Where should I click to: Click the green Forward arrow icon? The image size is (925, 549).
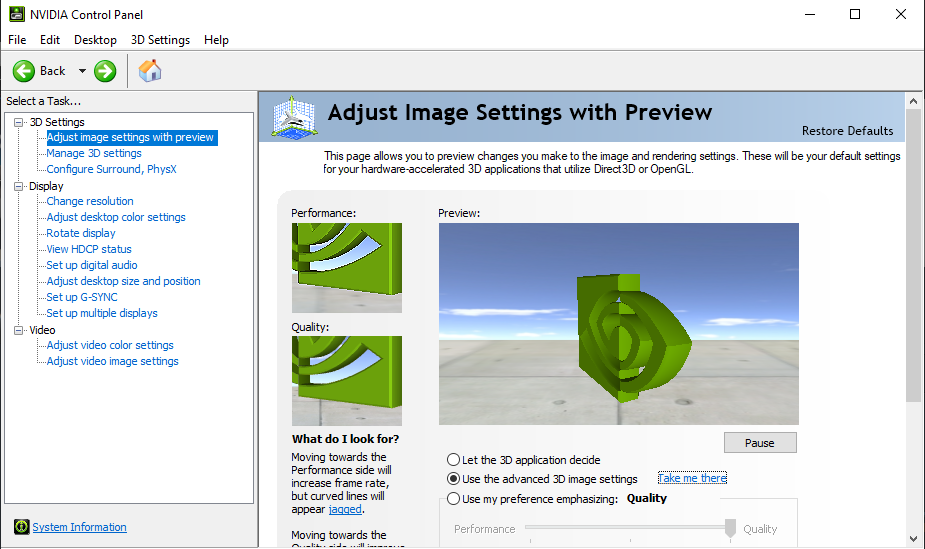pos(105,71)
